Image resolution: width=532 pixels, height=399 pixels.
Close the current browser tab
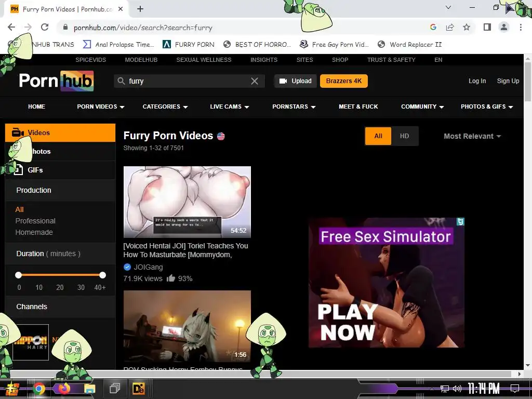(121, 9)
